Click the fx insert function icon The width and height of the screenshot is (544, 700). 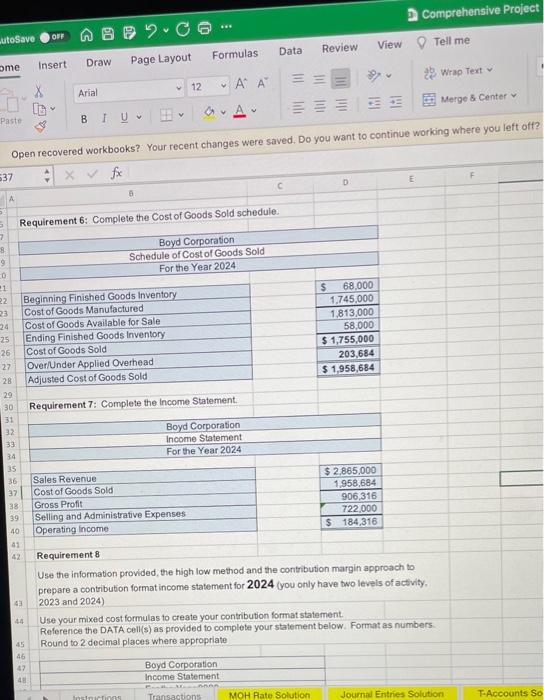116,172
